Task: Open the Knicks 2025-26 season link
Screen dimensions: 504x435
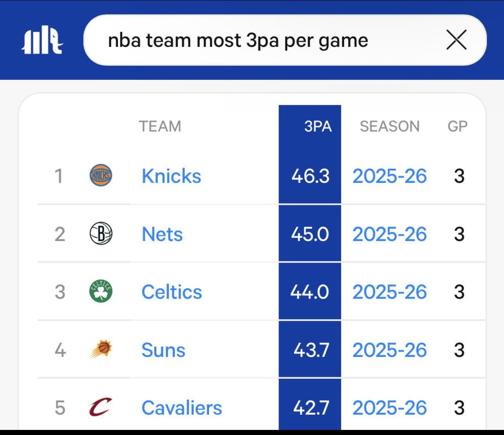Action: 390,176
